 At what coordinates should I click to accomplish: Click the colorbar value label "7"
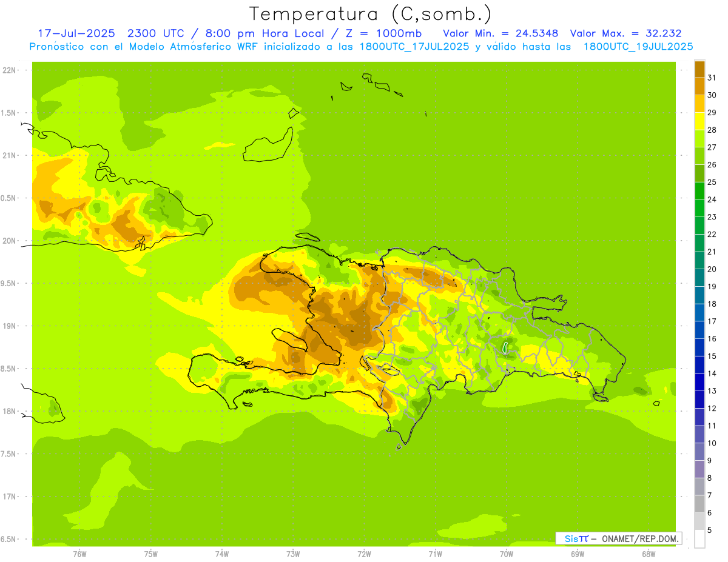coord(710,495)
